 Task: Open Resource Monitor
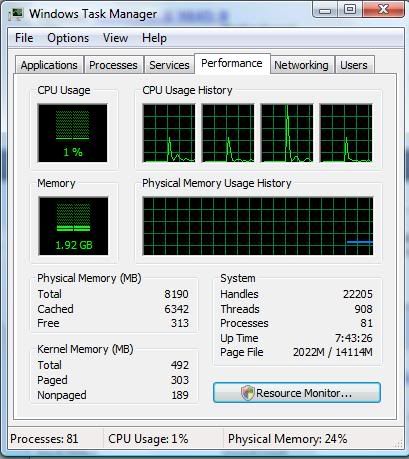297,393
